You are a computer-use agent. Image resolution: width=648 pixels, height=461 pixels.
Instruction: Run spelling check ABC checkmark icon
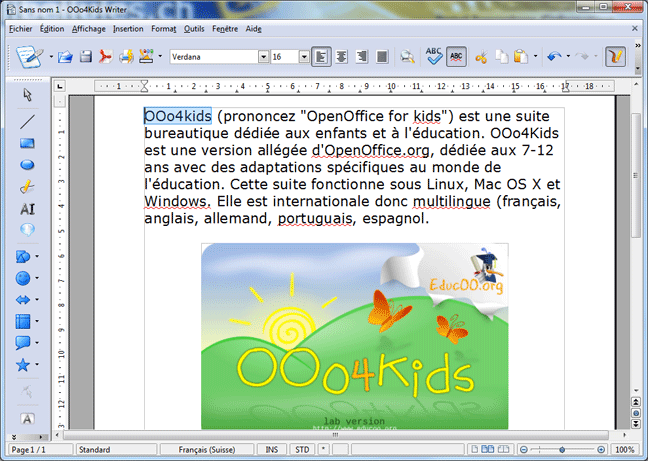(434, 56)
